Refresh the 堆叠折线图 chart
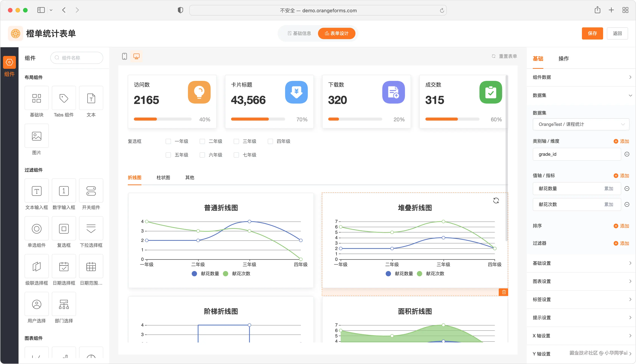 click(x=496, y=201)
